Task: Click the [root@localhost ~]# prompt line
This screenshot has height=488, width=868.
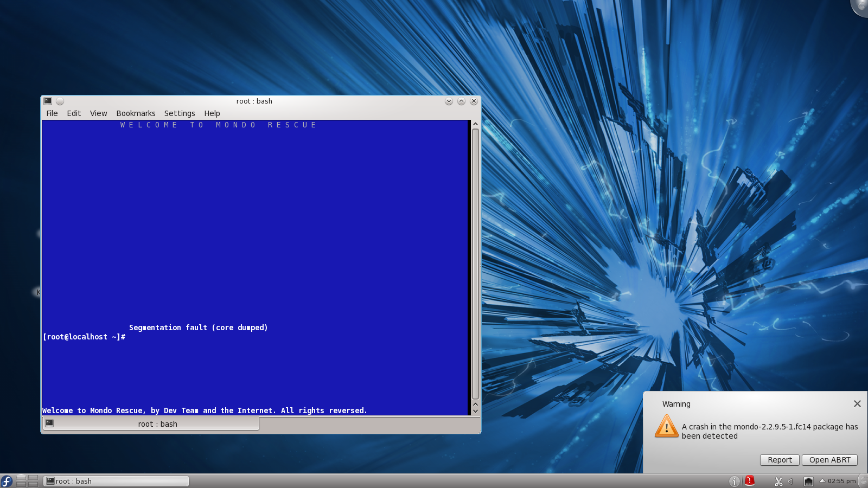Action: [x=84, y=337]
